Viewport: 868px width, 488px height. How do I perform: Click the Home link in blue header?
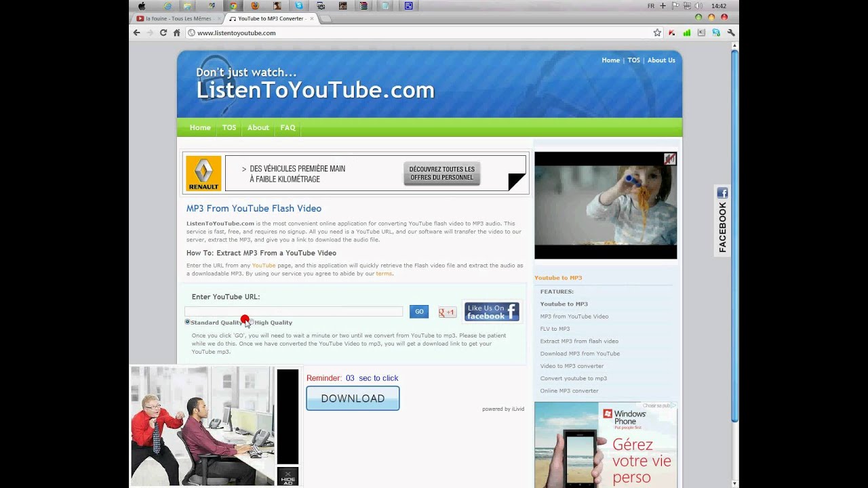click(610, 60)
